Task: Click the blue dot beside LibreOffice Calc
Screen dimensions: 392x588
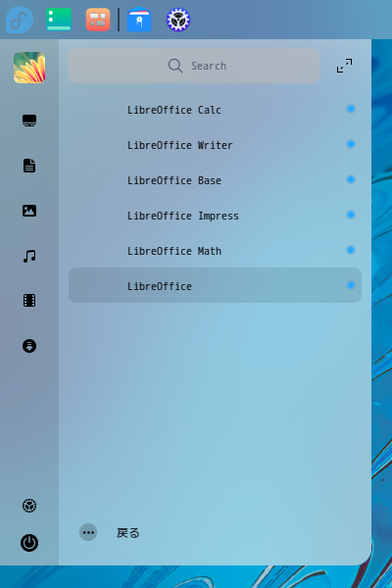Action: [x=351, y=109]
